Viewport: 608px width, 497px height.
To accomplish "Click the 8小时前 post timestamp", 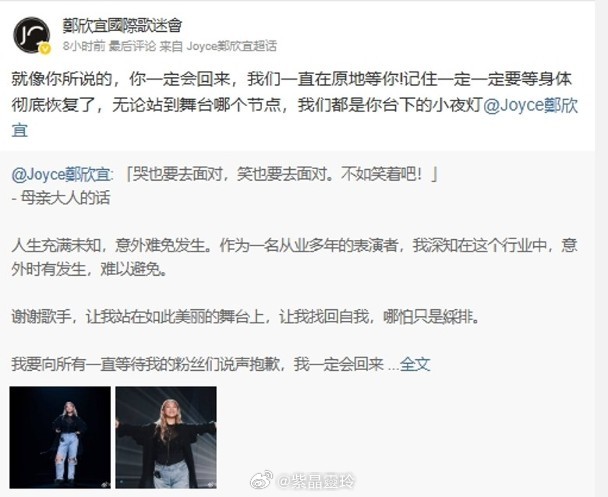I will pyautogui.click(x=84, y=46).
